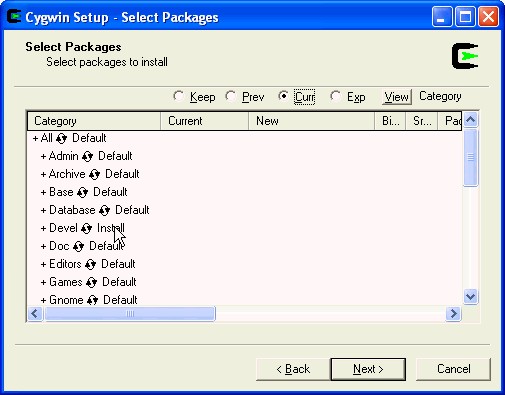Expand the Devel category

point(43,229)
